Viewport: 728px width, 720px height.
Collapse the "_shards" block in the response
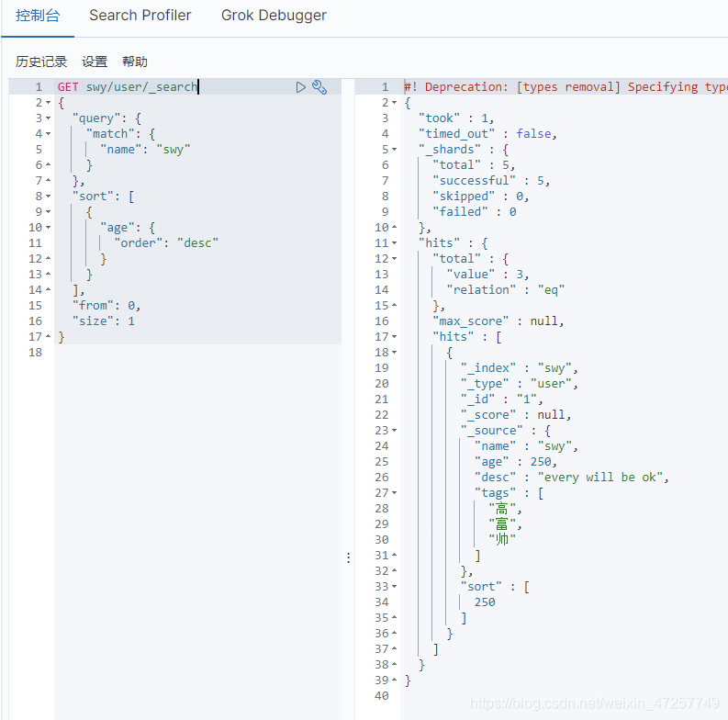[x=394, y=150]
